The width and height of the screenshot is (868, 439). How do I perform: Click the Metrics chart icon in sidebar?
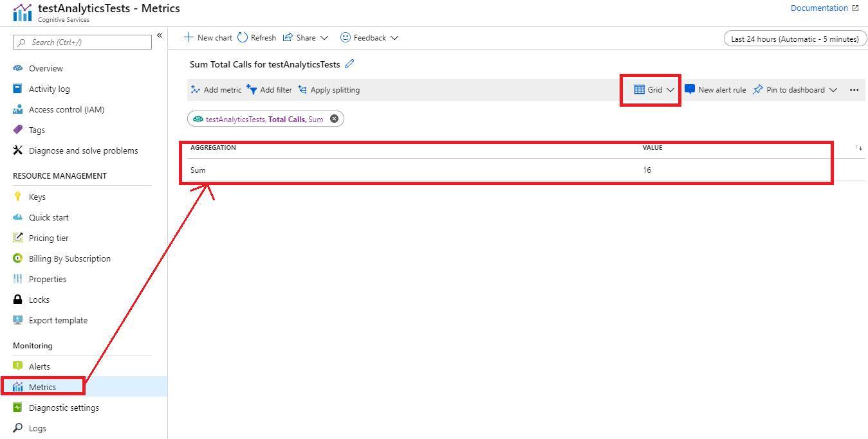[x=17, y=387]
